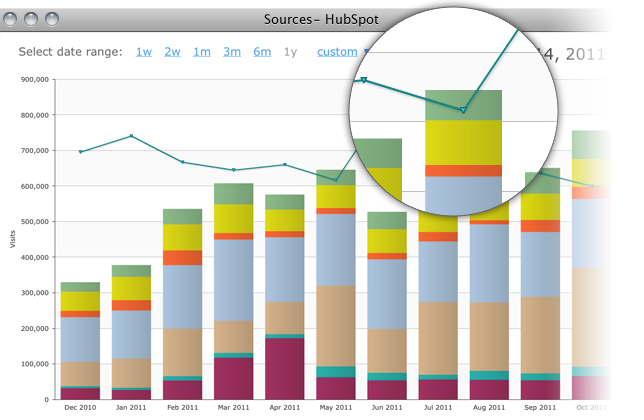Select the teal segment of May 2011 bar
This screenshot has width=644, height=420.
pyautogui.click(x=336, y=371)
